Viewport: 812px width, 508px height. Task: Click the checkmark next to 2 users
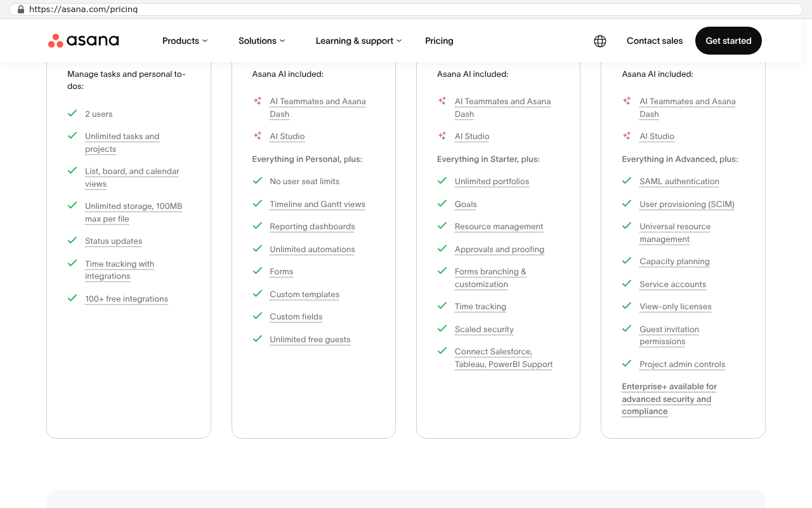(x=72, y=114)
